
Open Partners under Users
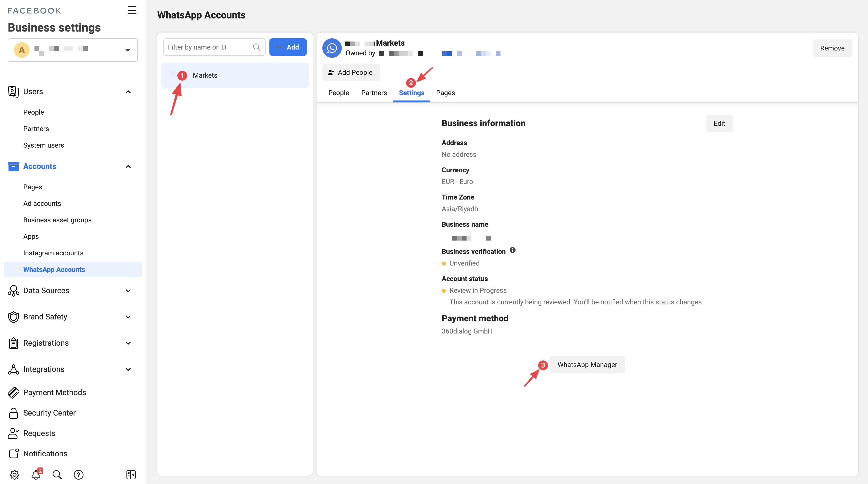[36, 129]
